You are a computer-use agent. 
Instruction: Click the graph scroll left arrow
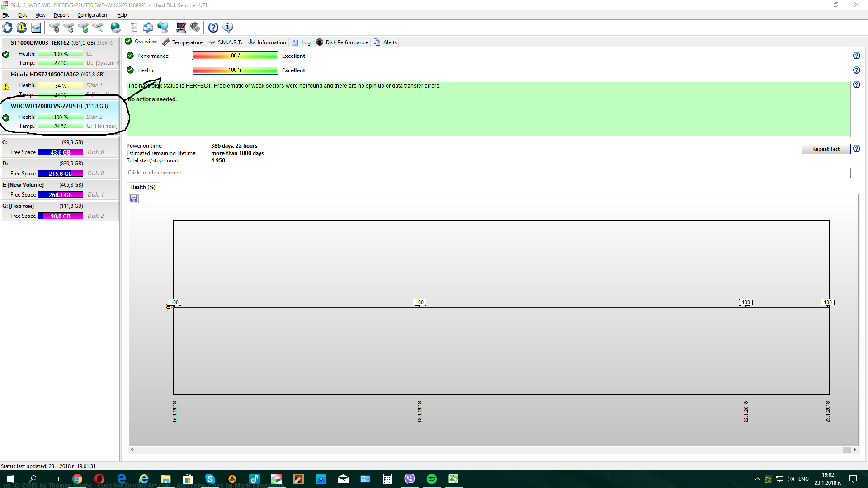tap(132, 450)
